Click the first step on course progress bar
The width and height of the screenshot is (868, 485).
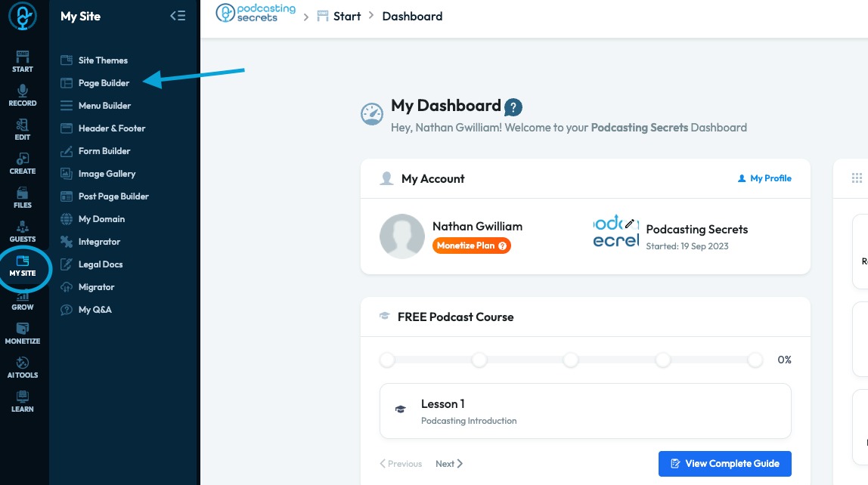(x=387, y=360)
